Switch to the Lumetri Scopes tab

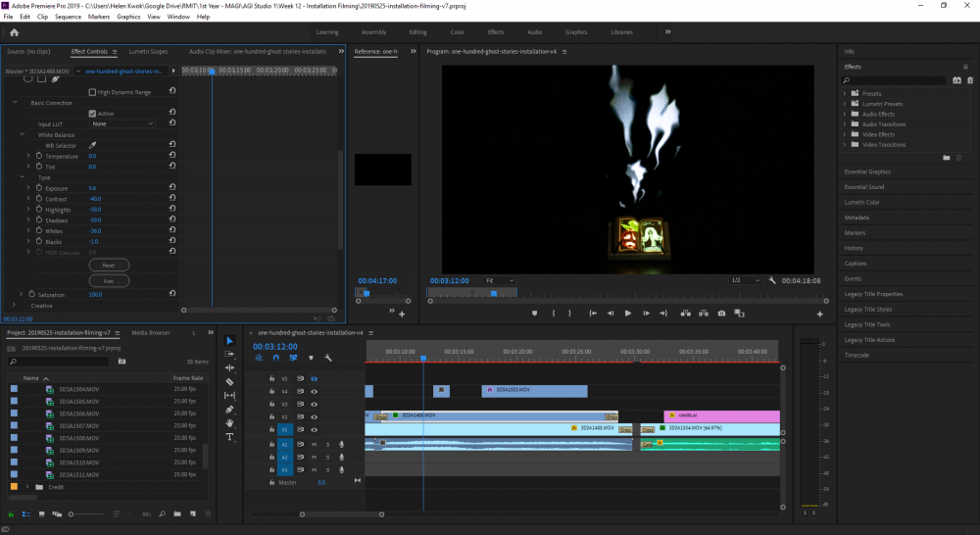pyautogui.click(x=148, y=52)
